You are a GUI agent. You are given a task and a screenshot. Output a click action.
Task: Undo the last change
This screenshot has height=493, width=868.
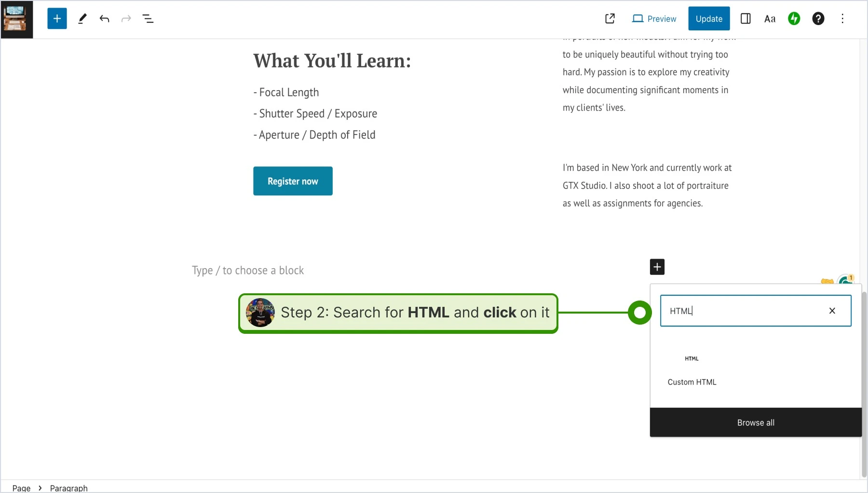tap(104, 19)
